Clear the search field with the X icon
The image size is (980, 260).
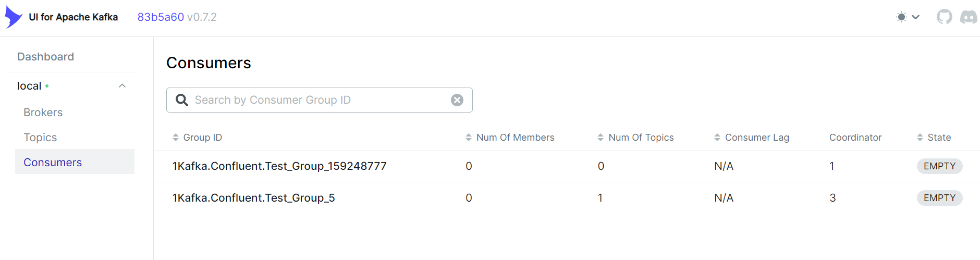[457, 100]
